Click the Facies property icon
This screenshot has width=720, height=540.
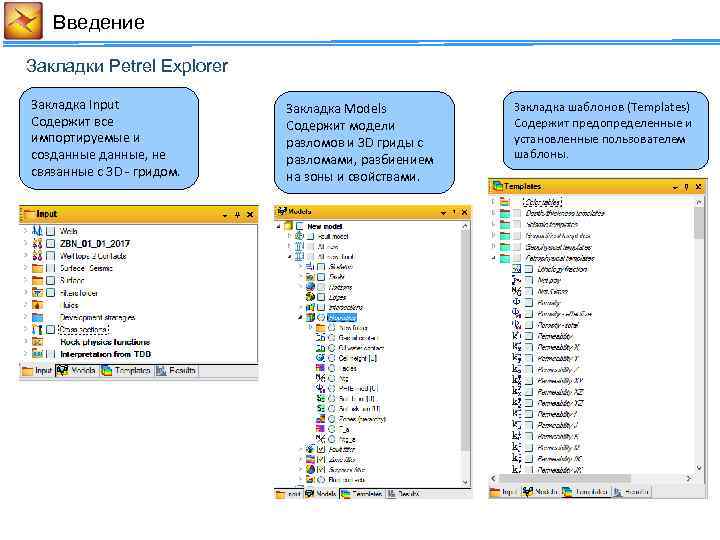pyautogui.click(x=320, y=368)
